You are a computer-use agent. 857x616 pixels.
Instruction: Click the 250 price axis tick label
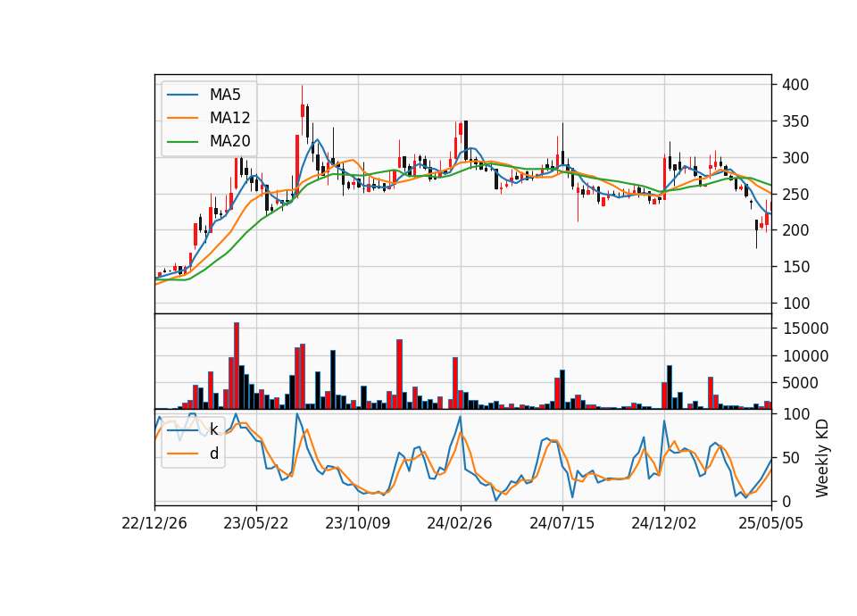pyautogui.click(x=795, y=195)
